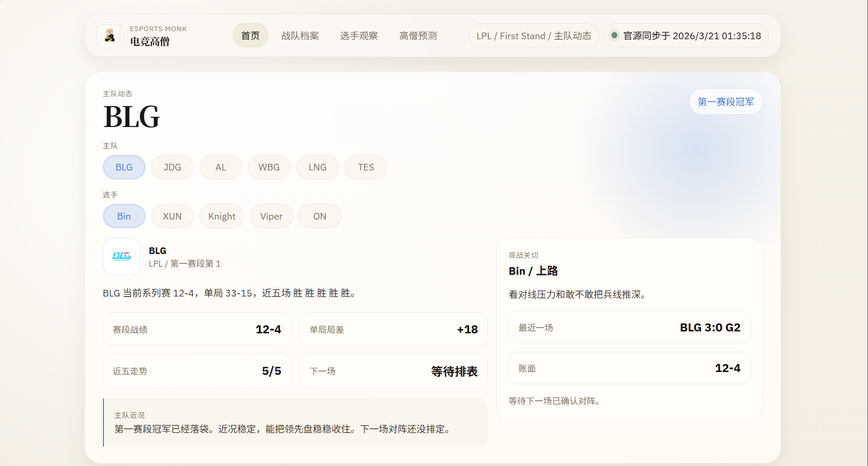
Task: Select player Viper
Action: [271, 216]
